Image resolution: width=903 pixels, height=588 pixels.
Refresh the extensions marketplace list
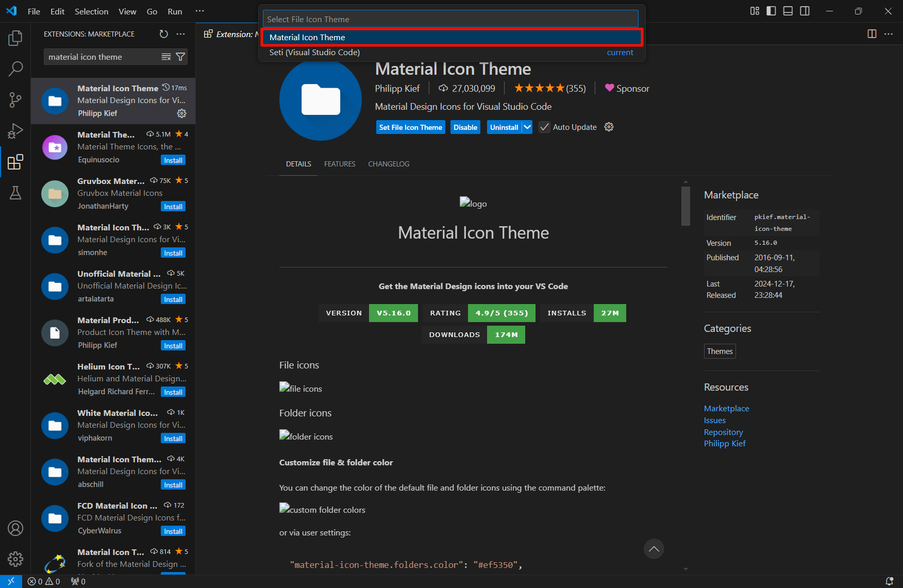[x=164, y=34]
